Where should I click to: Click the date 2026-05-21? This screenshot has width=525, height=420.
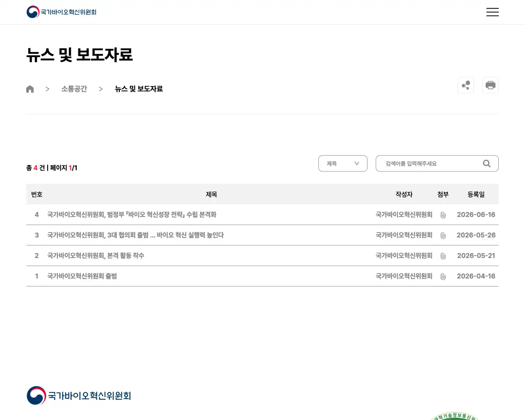(x=476, y=256)
